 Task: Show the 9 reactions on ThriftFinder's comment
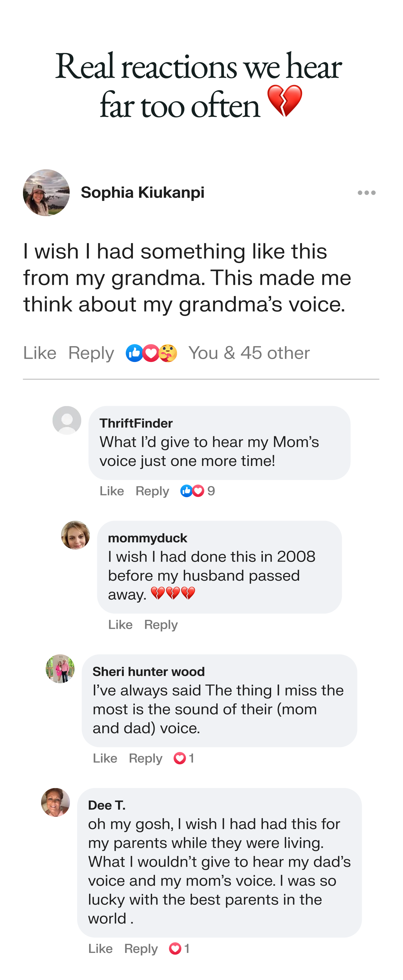click(x=198, y=491)
